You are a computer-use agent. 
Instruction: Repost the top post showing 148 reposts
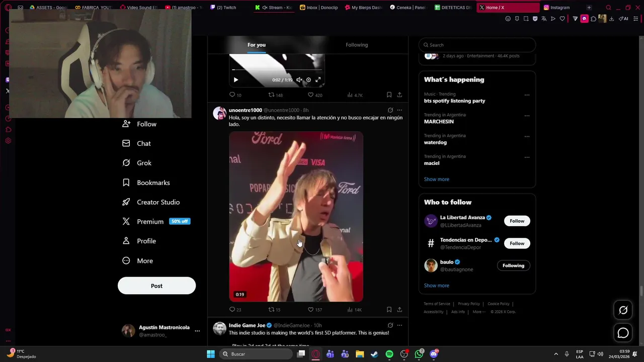(x=275, y=95)
